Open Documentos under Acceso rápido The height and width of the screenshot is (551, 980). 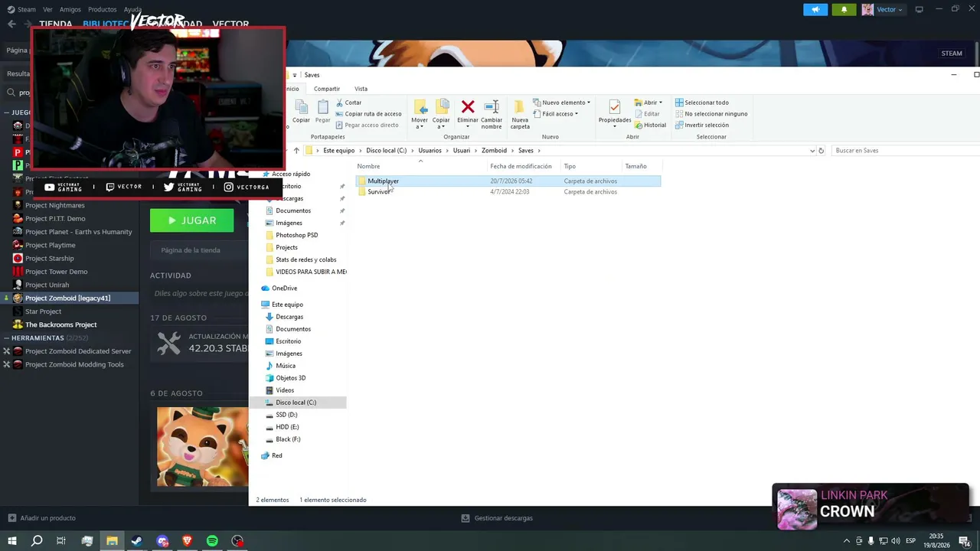(293, 210)
